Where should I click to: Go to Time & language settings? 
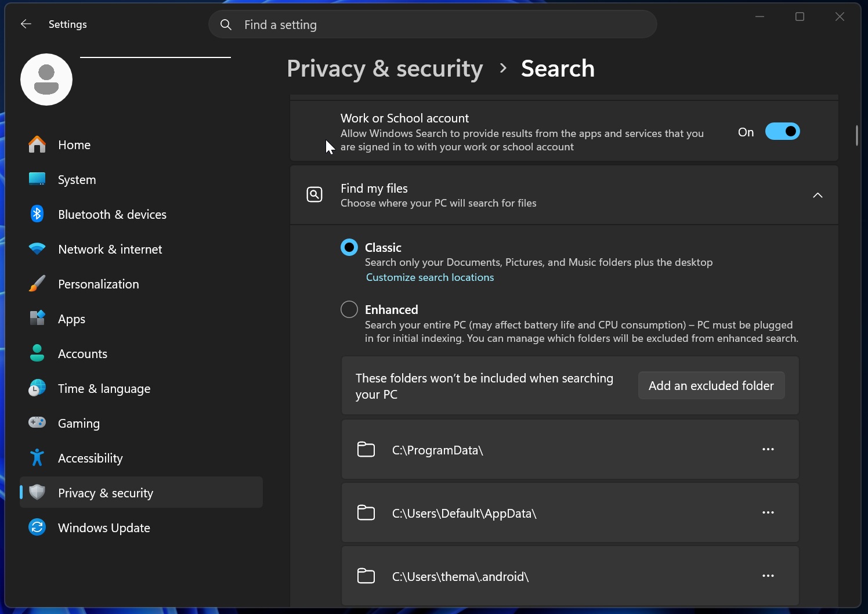[141, 388]
